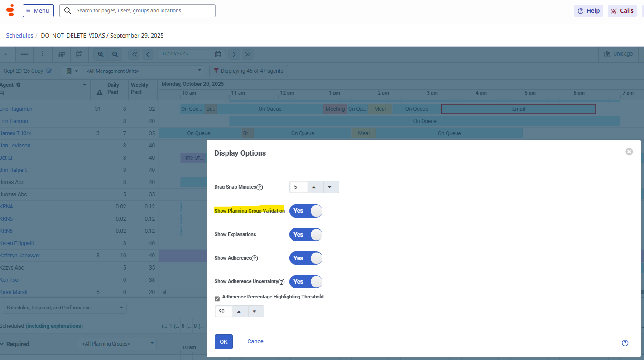Increase Drag Snap Minutes with up arrow
The image size is (644, 360).
click(314, 187)
